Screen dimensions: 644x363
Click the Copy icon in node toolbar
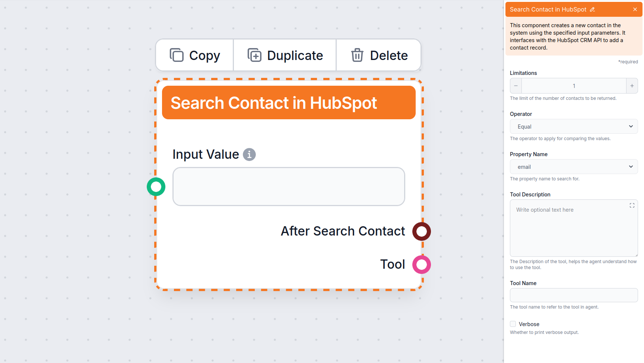[177, 55]
